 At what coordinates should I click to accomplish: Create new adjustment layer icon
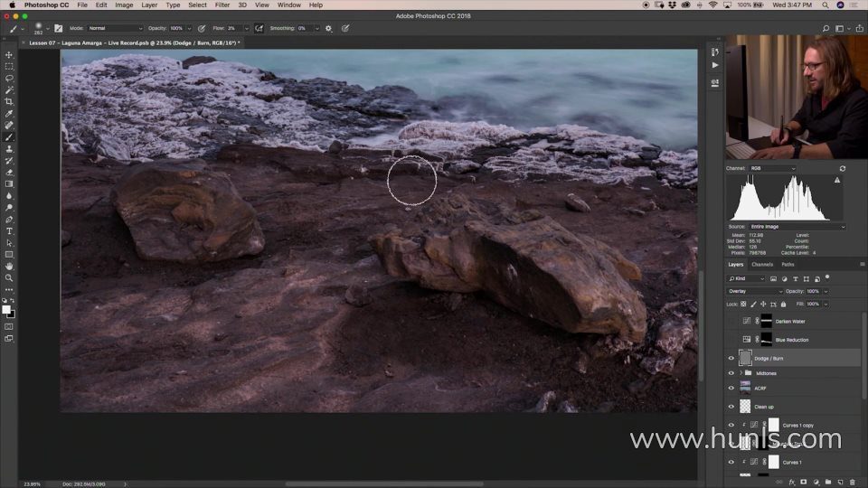click(x=816, y=482)
